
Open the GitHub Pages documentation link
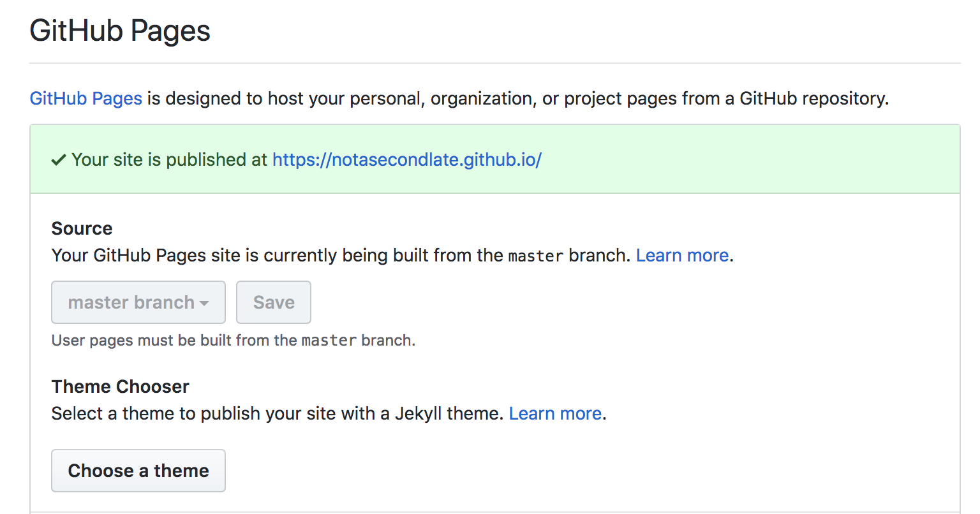coord(86,99)
